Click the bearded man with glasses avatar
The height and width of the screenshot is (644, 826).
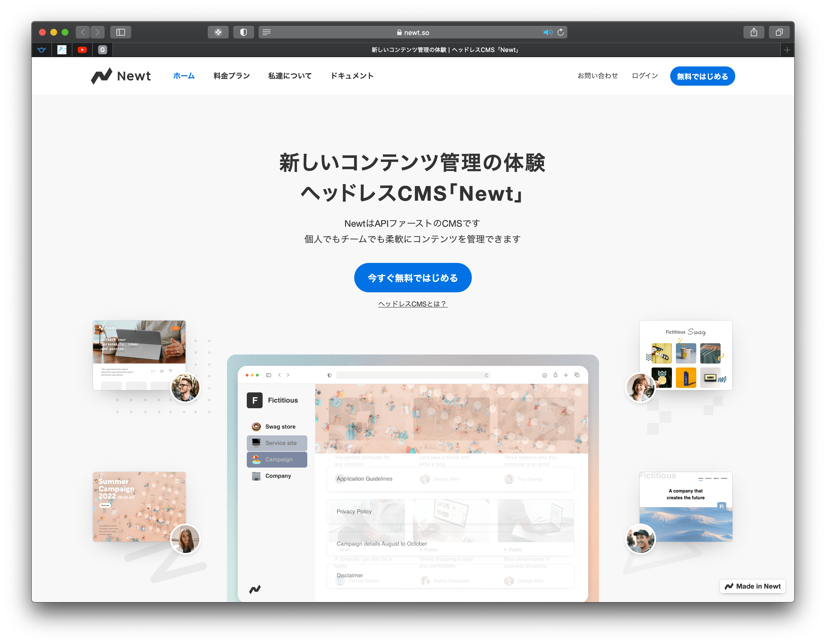(185, 388)
